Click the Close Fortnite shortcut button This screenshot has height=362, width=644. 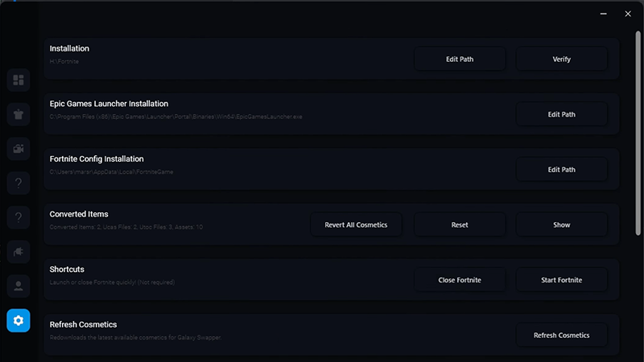coord(460,280)
